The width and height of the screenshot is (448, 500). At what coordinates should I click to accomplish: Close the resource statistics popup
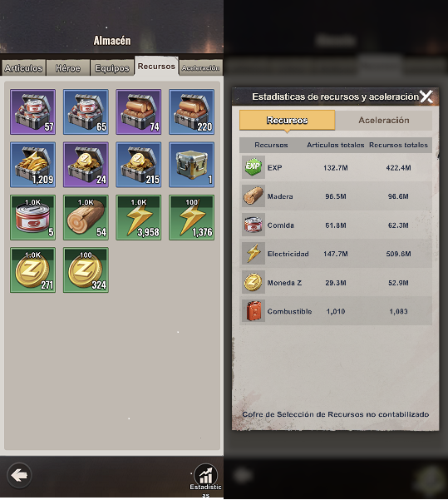coord(426,97)
